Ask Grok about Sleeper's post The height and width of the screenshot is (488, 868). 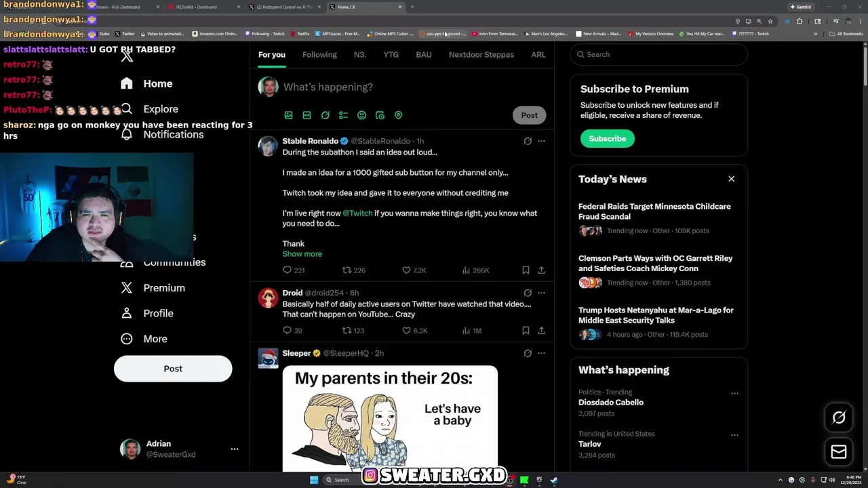(528, 353)
